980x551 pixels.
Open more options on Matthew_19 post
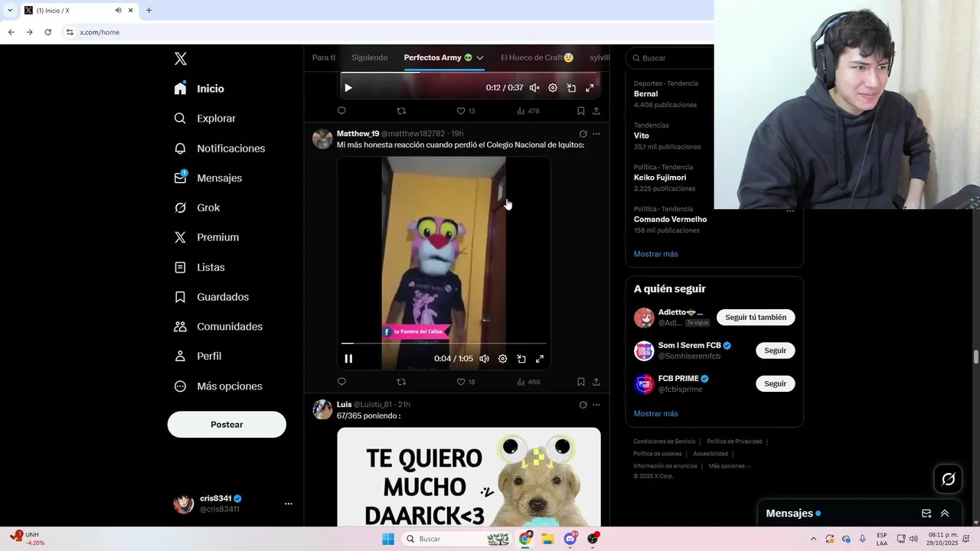coord(596,134)
